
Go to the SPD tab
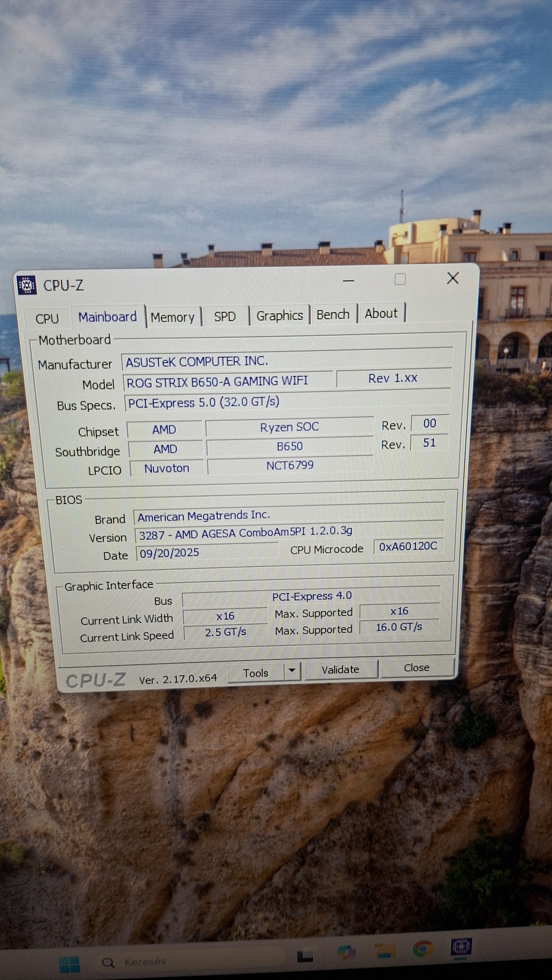click(x=225, y=316)
